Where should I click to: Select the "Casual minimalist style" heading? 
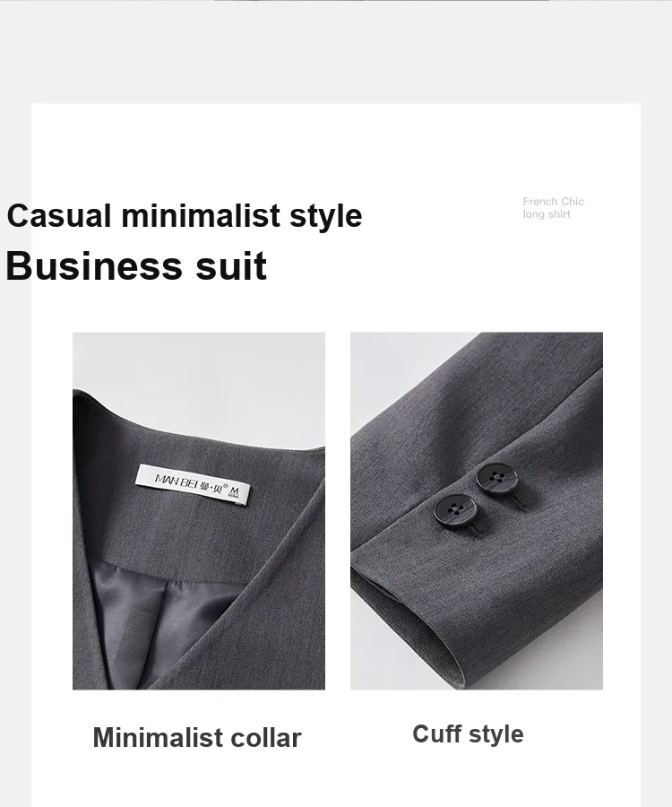[185, 215]
